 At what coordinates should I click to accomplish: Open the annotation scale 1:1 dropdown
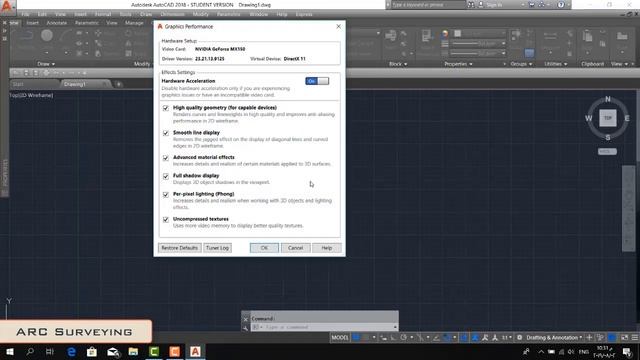pos(507,338)
